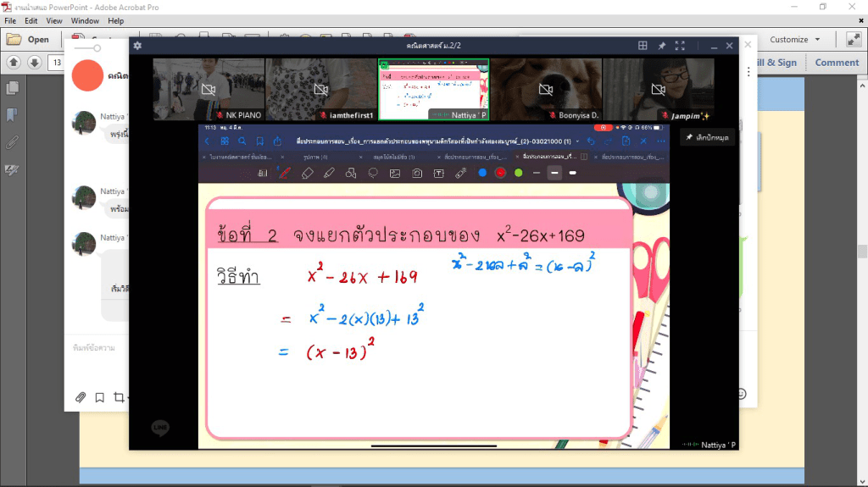Enter full screen in call window
The image size is (868, 487).
[x=680, y=46]
